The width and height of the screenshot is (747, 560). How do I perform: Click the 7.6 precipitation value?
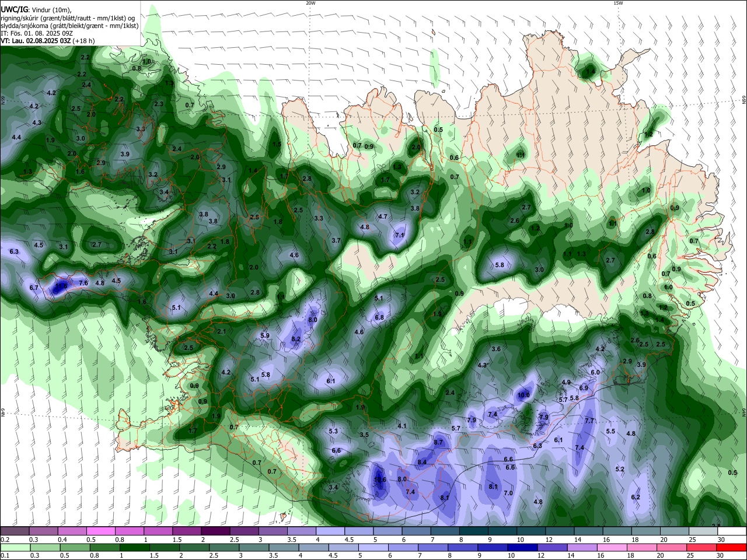[83, 283]
